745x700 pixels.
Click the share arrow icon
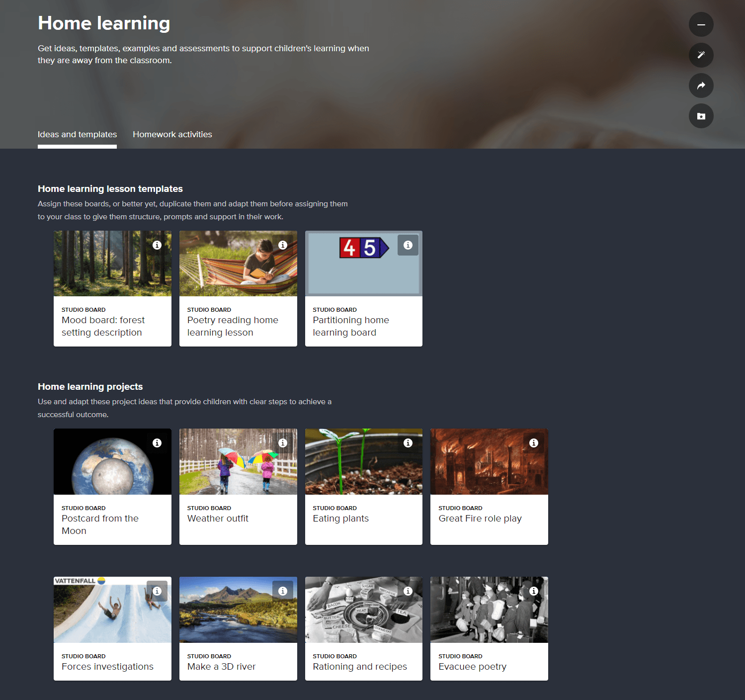point(701,86)
